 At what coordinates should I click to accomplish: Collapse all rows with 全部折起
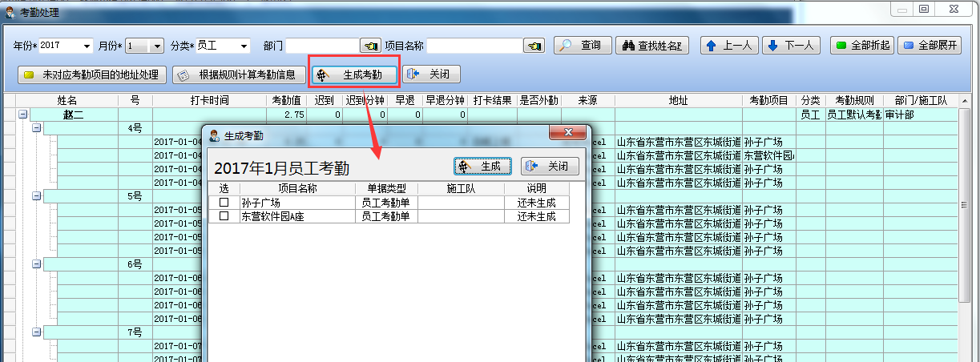862,46
